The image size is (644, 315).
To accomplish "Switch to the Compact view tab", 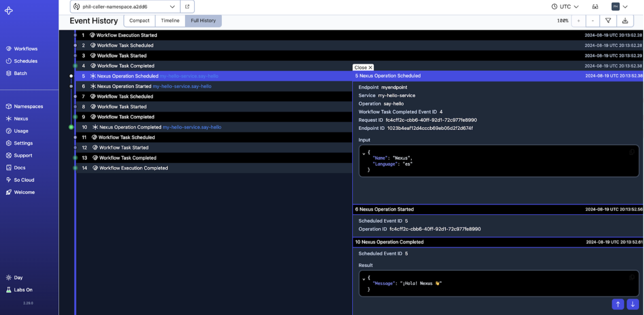I will click(139, 21).
